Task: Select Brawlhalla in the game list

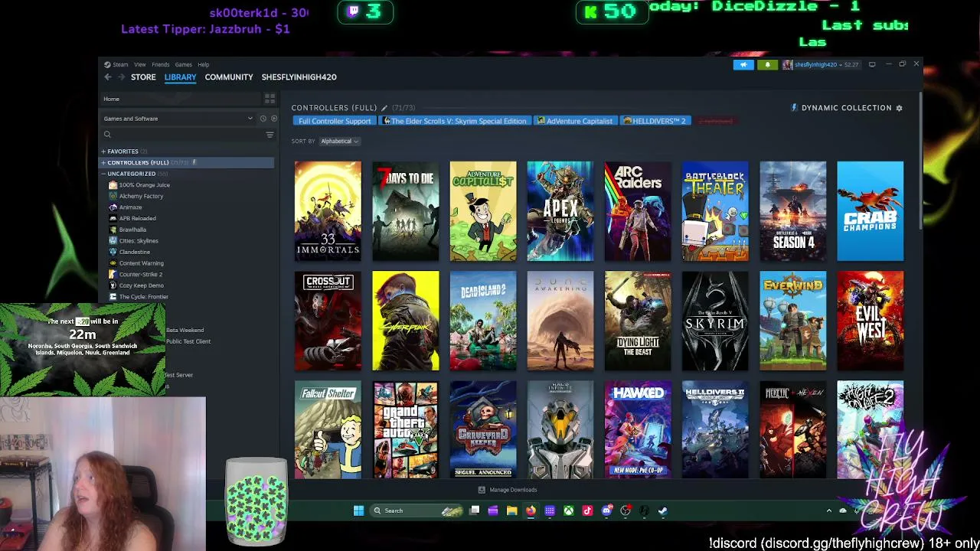Action: pos(132,230)
